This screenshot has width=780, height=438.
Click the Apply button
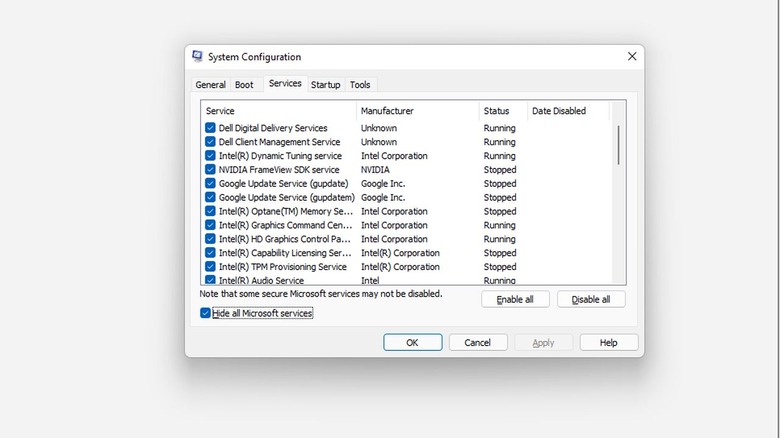[x=543, y=342]
